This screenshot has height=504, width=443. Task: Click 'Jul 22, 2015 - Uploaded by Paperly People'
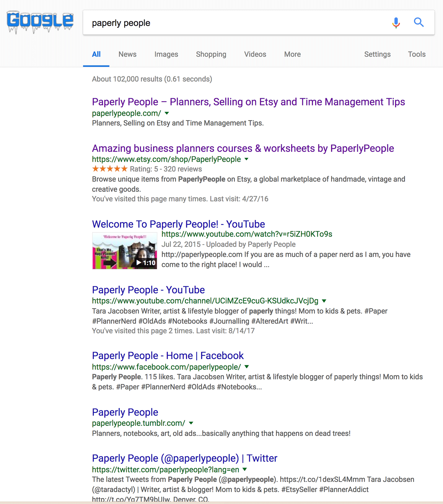point(228,244)
